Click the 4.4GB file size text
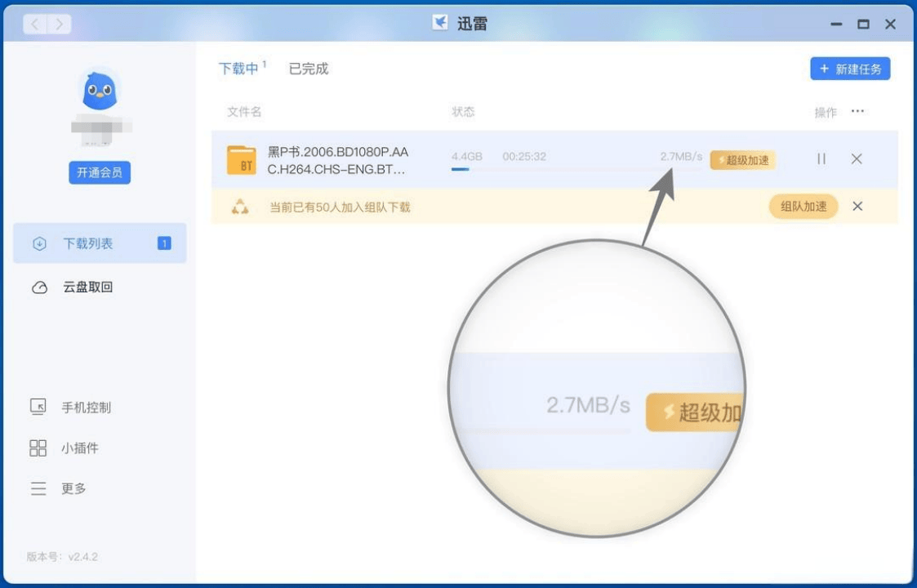 click(467, 157)
